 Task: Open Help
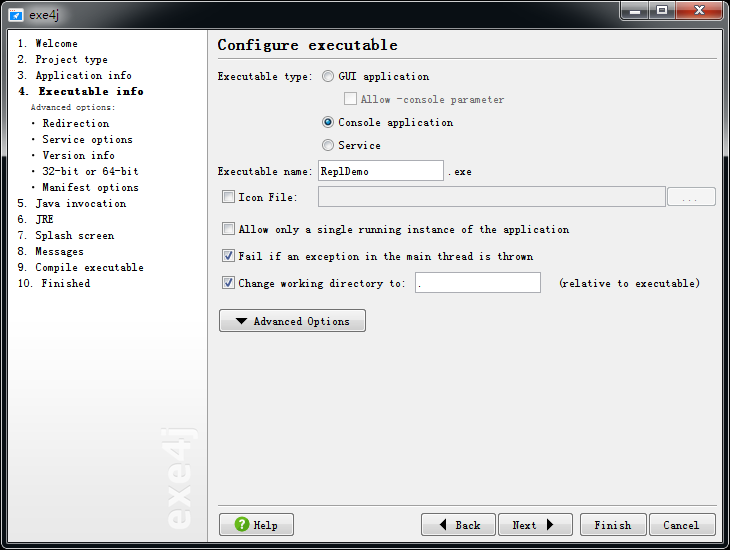(x=257, y=525)
